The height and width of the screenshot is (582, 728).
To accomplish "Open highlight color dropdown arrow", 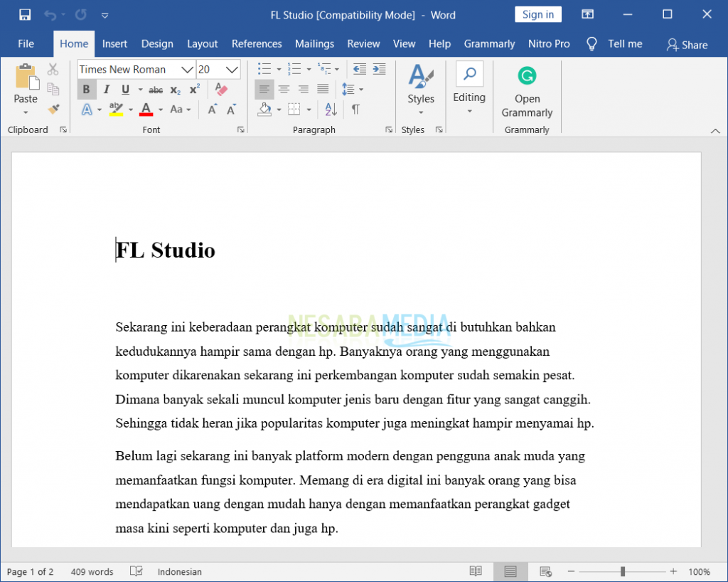I will tap(131, 110).
